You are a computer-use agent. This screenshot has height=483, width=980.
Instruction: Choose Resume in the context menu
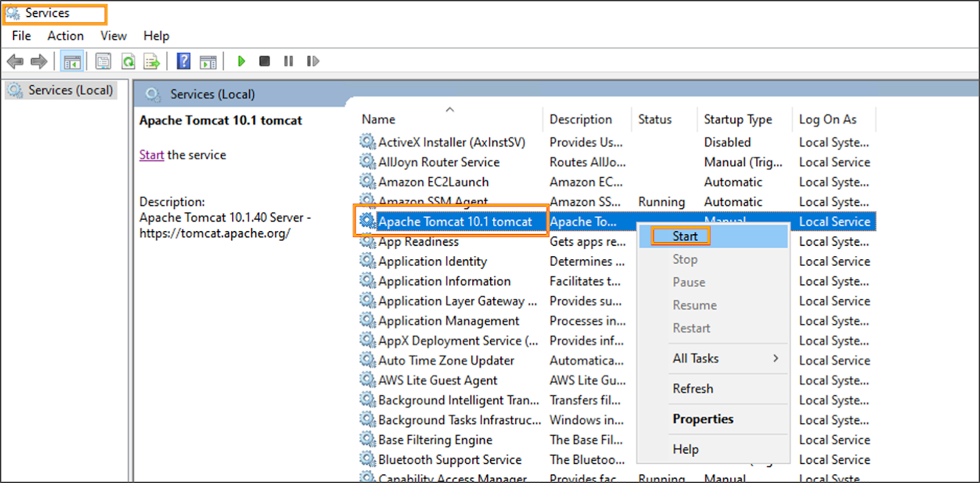(713, 305)
